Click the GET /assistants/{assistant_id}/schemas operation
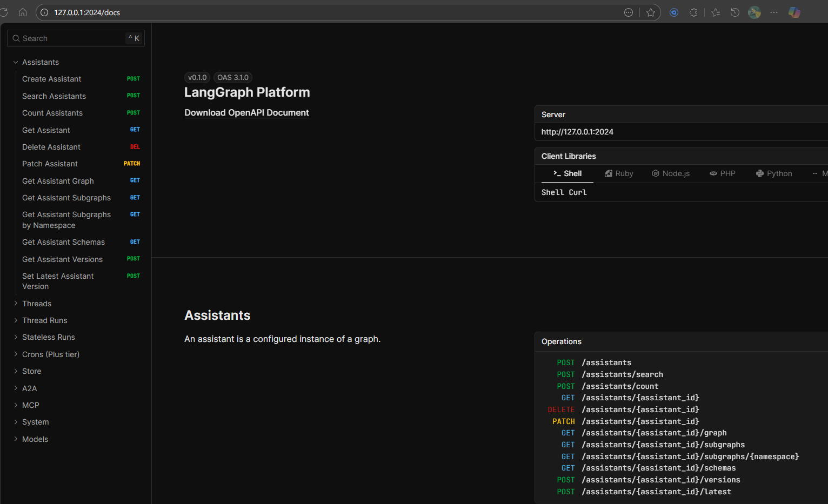828x504 pixels. pyautogui.click(x=649, y=468)
